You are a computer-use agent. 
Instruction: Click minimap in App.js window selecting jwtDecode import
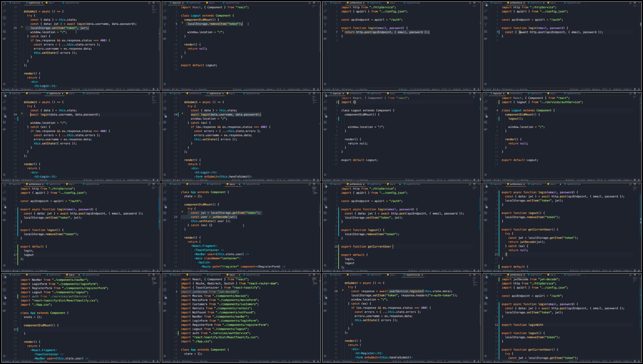[x=315, y=282]
